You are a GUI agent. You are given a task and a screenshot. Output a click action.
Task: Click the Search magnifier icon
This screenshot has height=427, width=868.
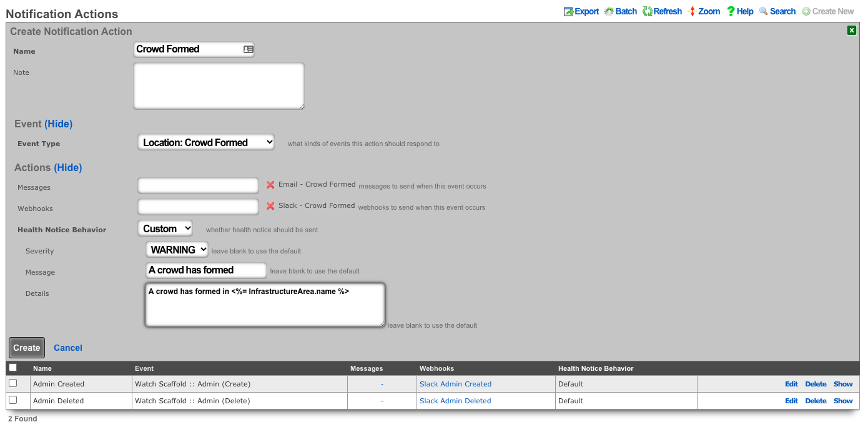764,11
